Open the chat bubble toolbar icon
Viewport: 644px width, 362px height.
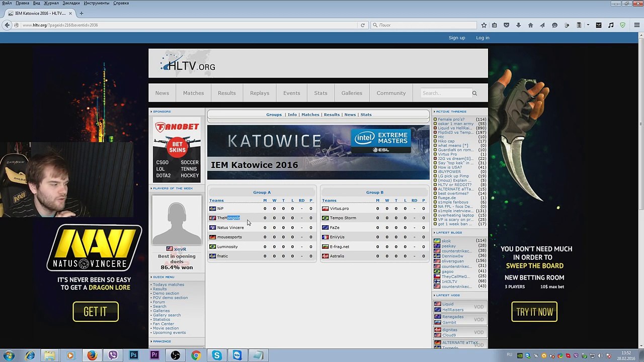tap(554, 25)
